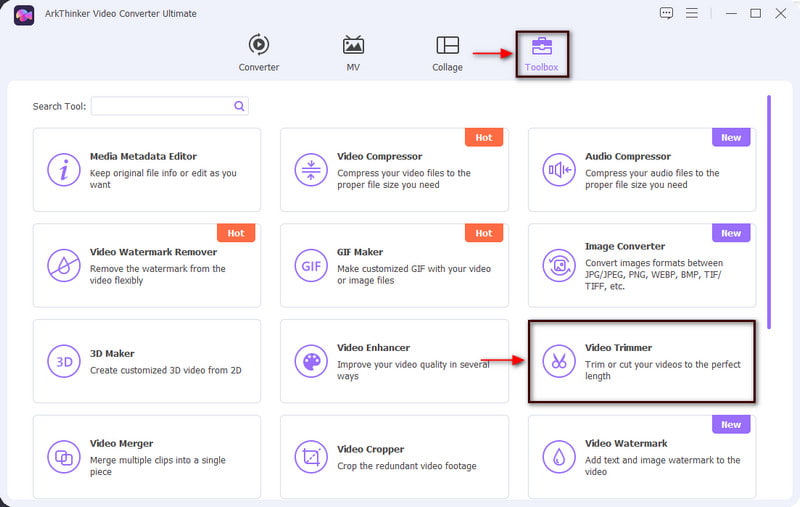The image size is (800, 507).
Task: Open the Image Converter title
Action: 625,246
